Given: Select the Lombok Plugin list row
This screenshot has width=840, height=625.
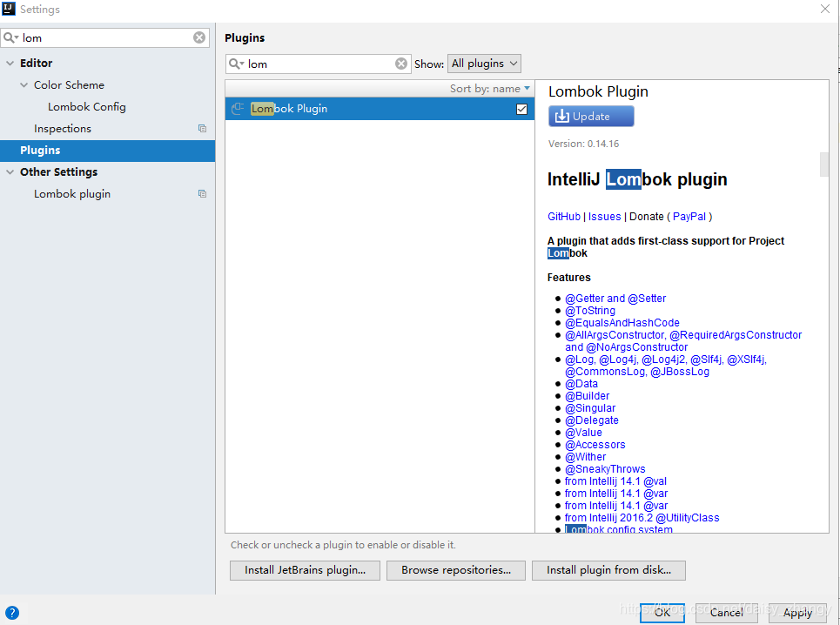Looking at the screenshot, I should (x=380, y=109).
